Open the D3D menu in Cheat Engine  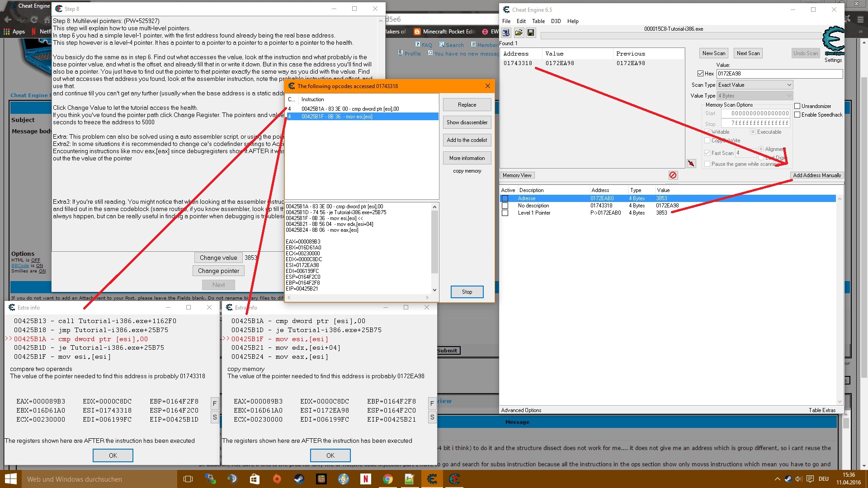pos(556,21)
